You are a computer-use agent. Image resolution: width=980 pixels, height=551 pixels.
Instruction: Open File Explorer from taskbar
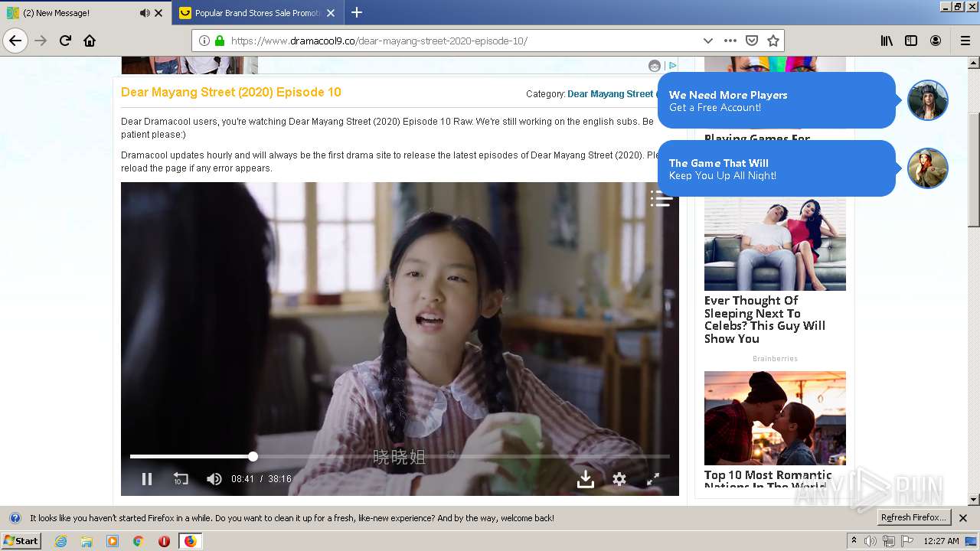pos(87,541)
